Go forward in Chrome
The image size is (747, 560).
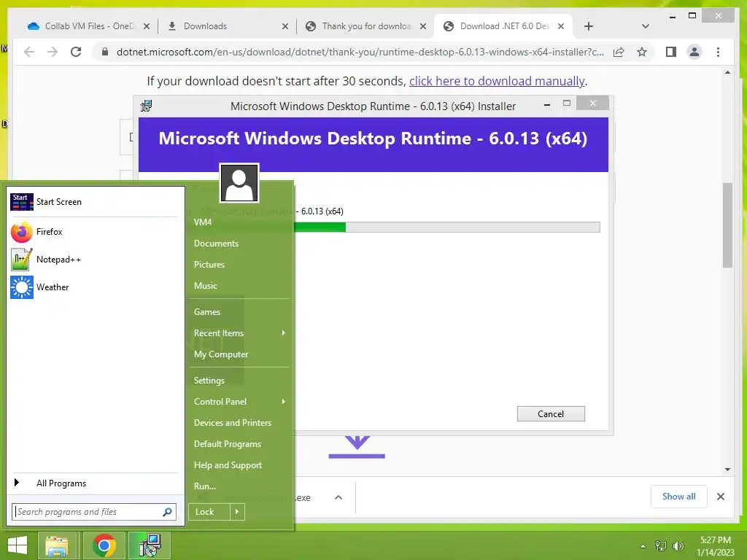[53, 52]
